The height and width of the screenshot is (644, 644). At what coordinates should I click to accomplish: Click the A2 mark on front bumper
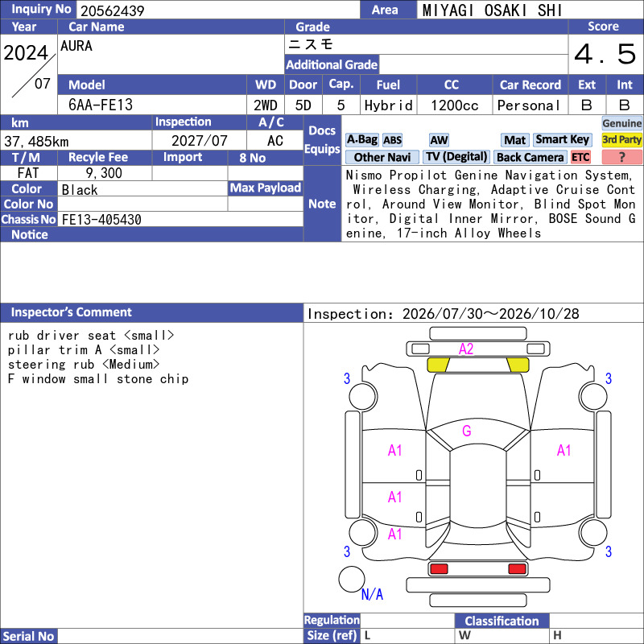point(466,349)
